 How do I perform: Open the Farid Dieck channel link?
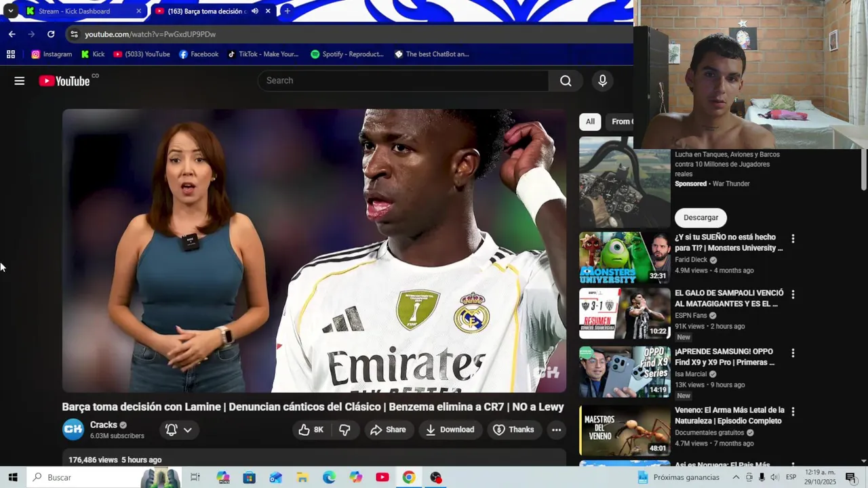[x=691, y=260]
